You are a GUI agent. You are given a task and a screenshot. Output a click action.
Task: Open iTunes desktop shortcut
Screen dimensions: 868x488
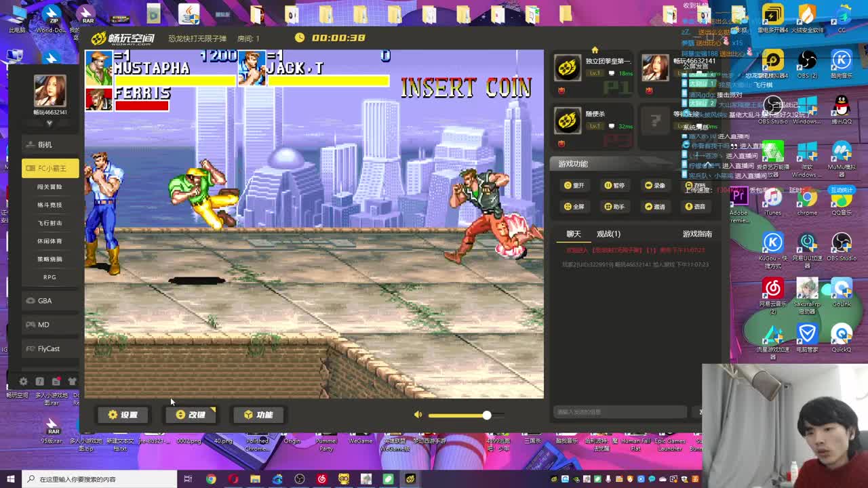pyautogui.click(x=772, y=201)
